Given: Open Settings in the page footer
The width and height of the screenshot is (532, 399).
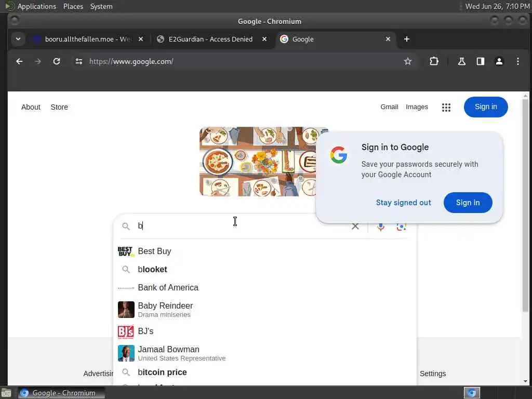Looking at the screenshot, I should coord(433,374).
